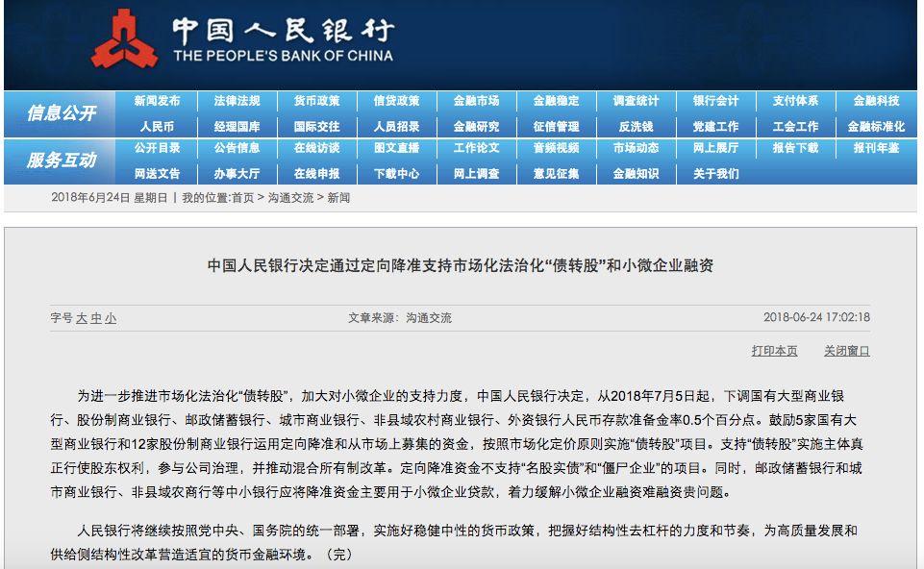Set font size to 中
The width and height of the screenshot is (924, 569).
coord(96,319)
